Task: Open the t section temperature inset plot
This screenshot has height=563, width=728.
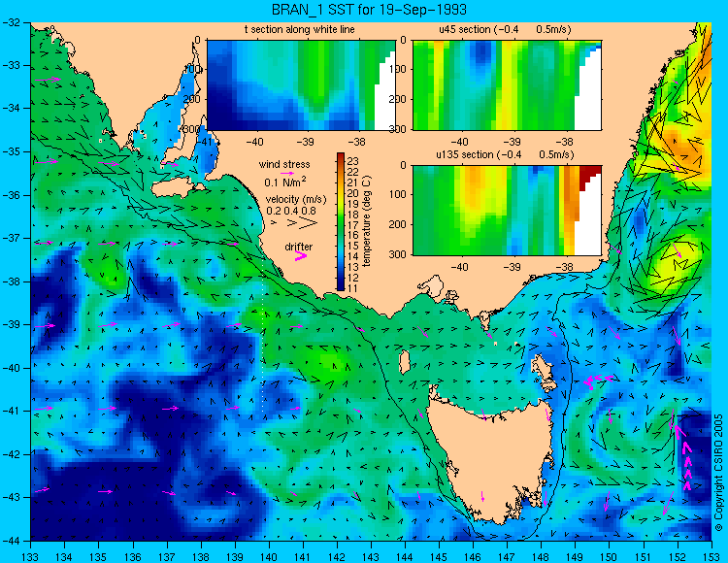Action: pyautogui.click(x=301, y=85)
